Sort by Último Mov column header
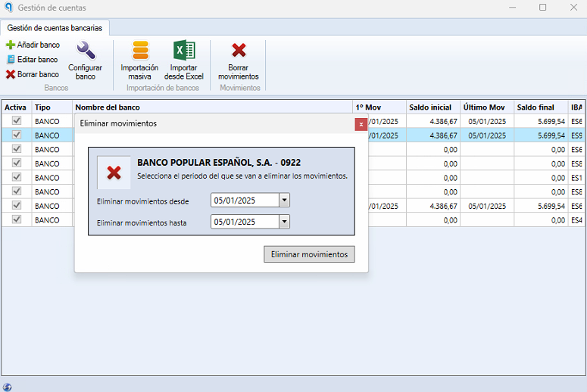 pyautogui.click(x=487, y=107)
